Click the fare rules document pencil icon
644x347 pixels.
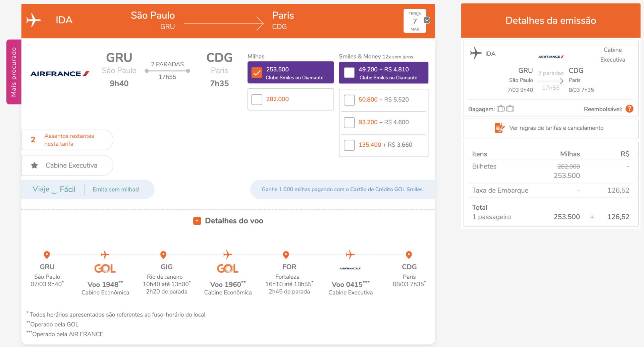tap(499, 128)
